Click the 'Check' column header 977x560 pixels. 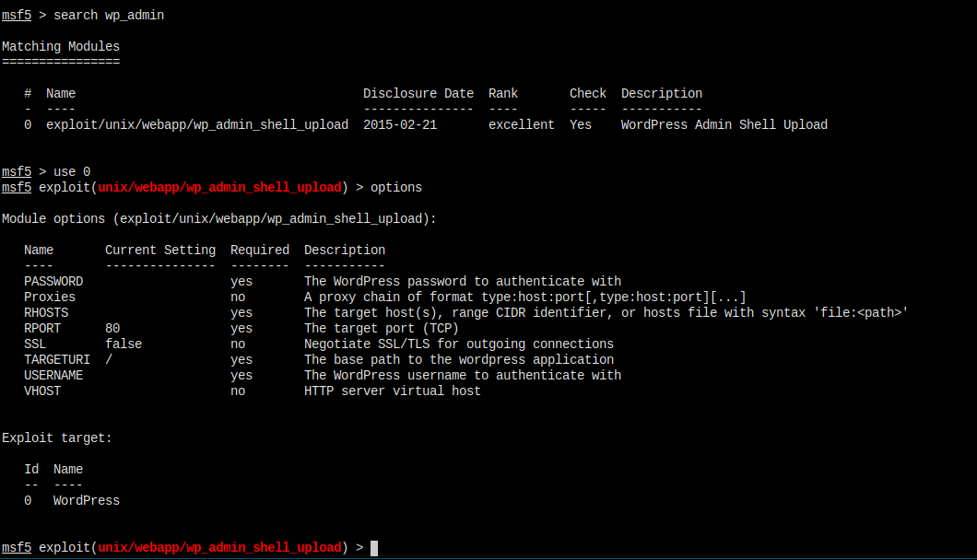click(x=588, y=93)
